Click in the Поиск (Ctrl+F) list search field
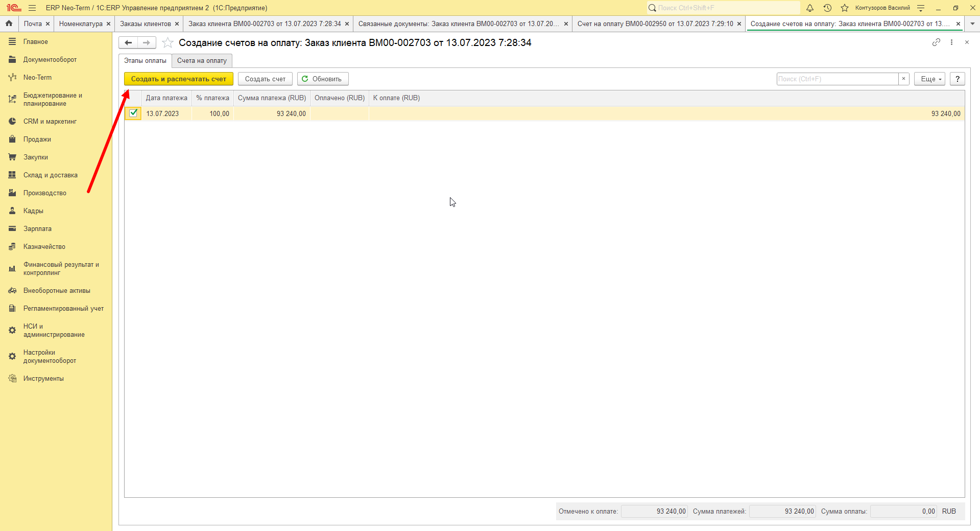Viewport: 980px width, 531px height. pos(838,79)
